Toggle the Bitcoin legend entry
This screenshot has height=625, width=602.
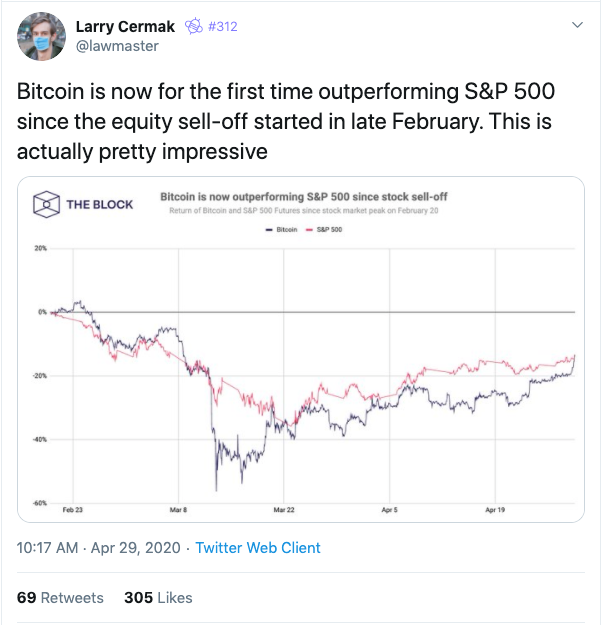[x=281, y=230]
